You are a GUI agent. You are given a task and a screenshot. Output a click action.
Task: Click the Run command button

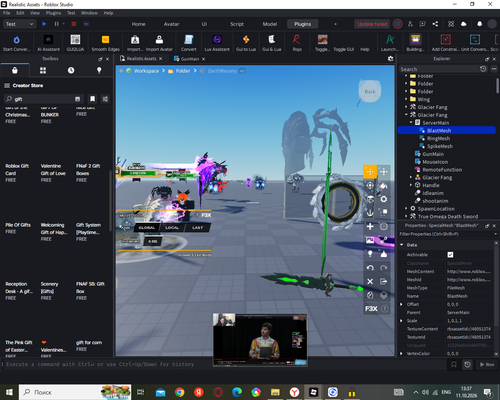pyautogui.click(x=487, y=364)
